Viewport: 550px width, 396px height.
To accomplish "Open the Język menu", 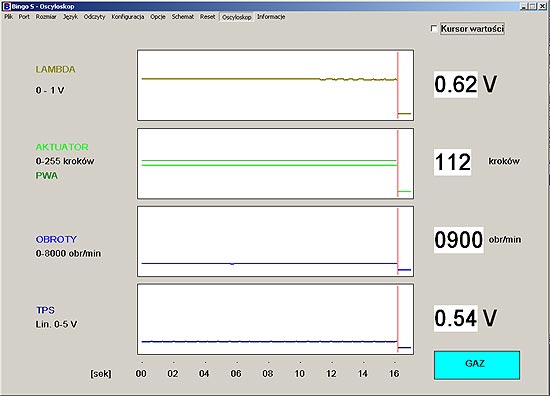I will pos(71,17).
